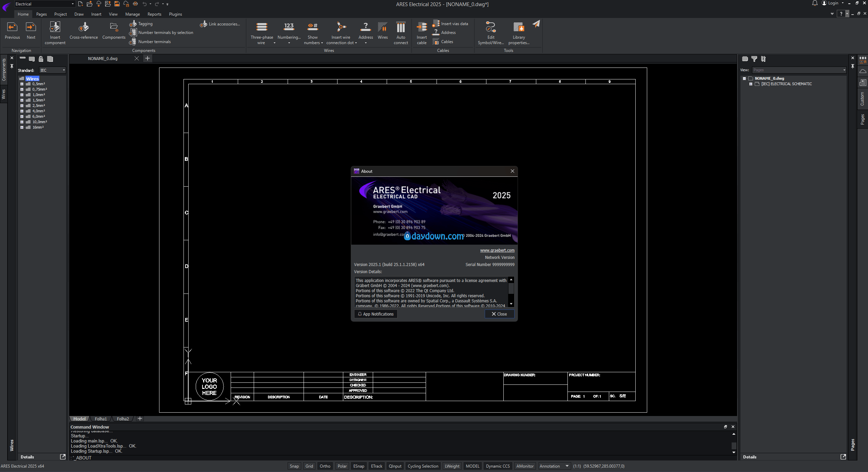The image size is (868, 472).
Task: Select the Wires root node in tree
Action: click(32, 79)
